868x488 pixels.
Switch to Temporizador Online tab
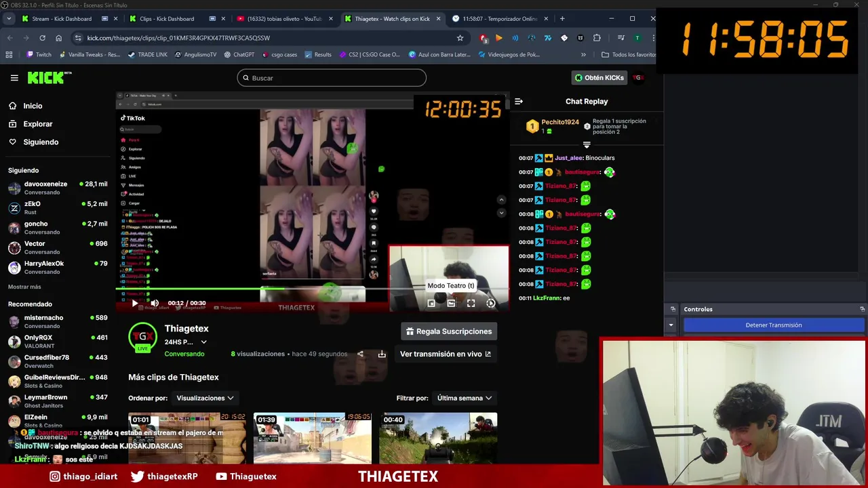coord(498,18)
